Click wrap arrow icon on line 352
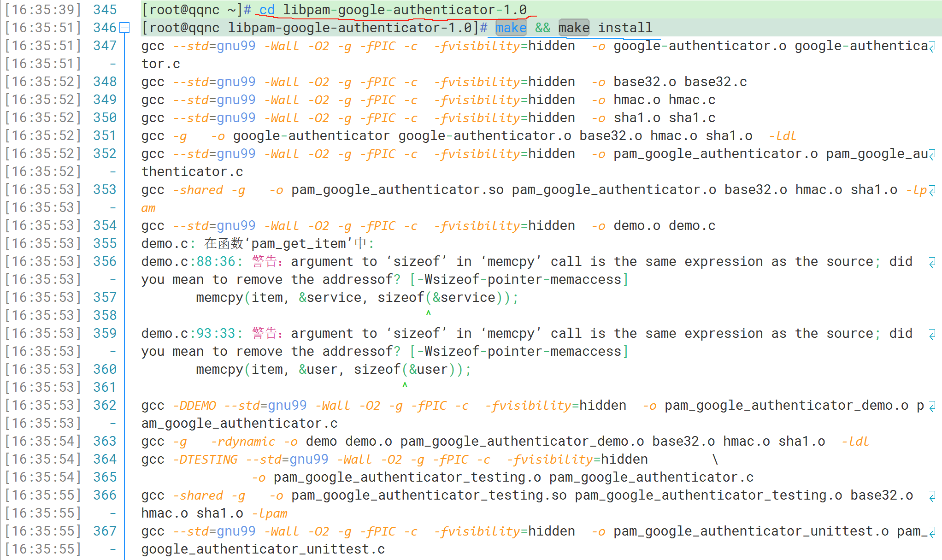 [x=932, y=154]
